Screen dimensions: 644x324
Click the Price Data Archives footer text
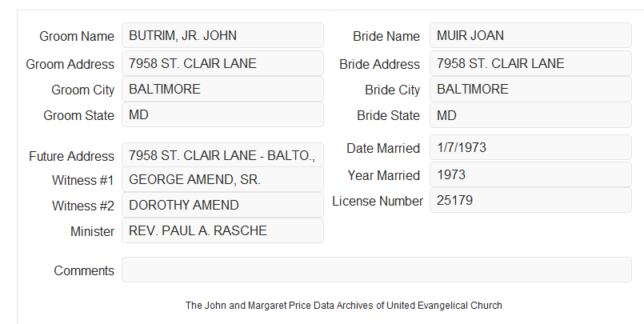click(x=343, y=306)
